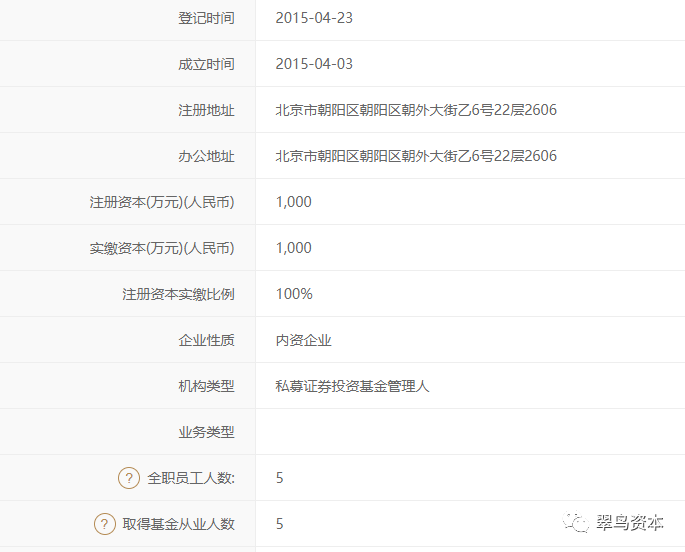Click the 办公地址 address value
This screenshot has height=552, width=685.
tap(416, 156)
